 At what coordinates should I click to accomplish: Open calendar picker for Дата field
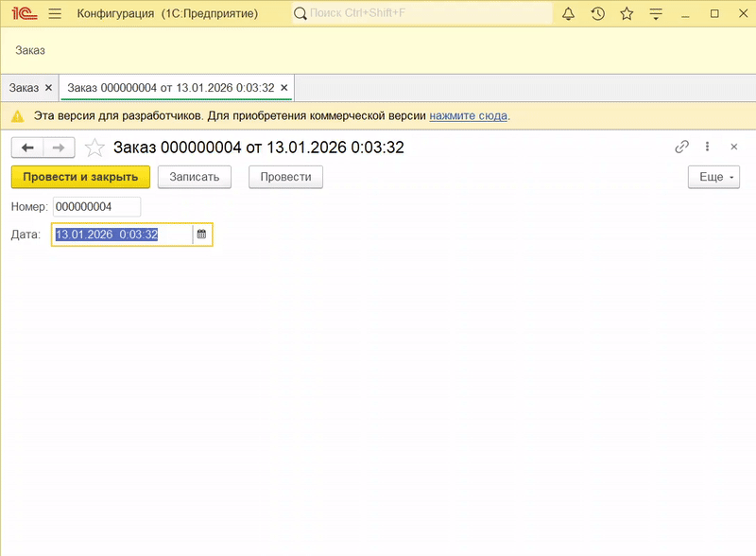pos(201,235)
